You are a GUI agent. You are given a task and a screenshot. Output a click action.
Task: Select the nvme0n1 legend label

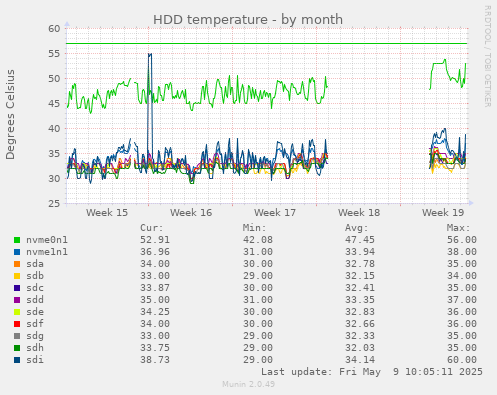point(47,240)
